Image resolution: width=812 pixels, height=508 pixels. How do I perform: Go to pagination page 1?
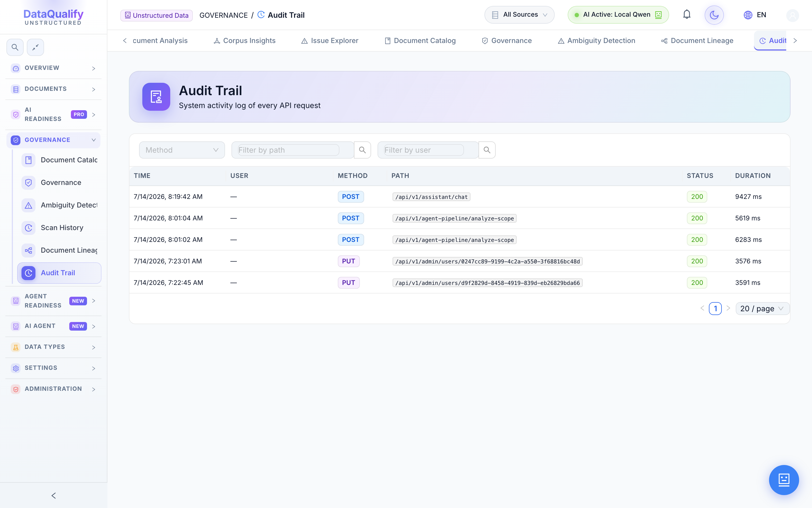pyautogui.click(x=715, y=309)
